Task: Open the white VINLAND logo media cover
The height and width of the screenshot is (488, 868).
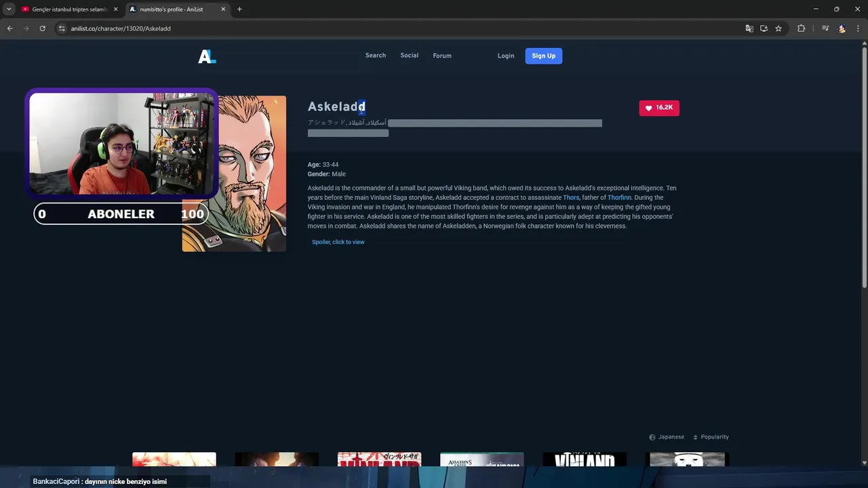Action: click(585, 460)
